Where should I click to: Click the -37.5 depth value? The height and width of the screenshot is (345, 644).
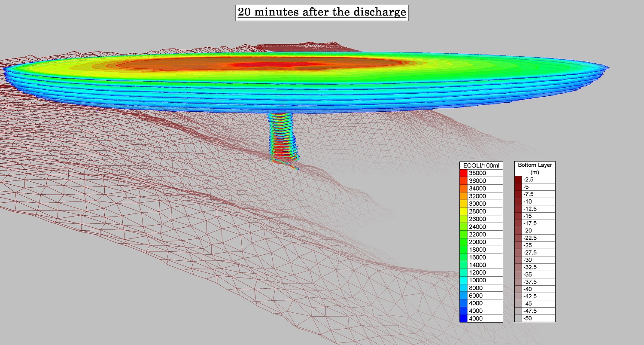tap(530, 282)
